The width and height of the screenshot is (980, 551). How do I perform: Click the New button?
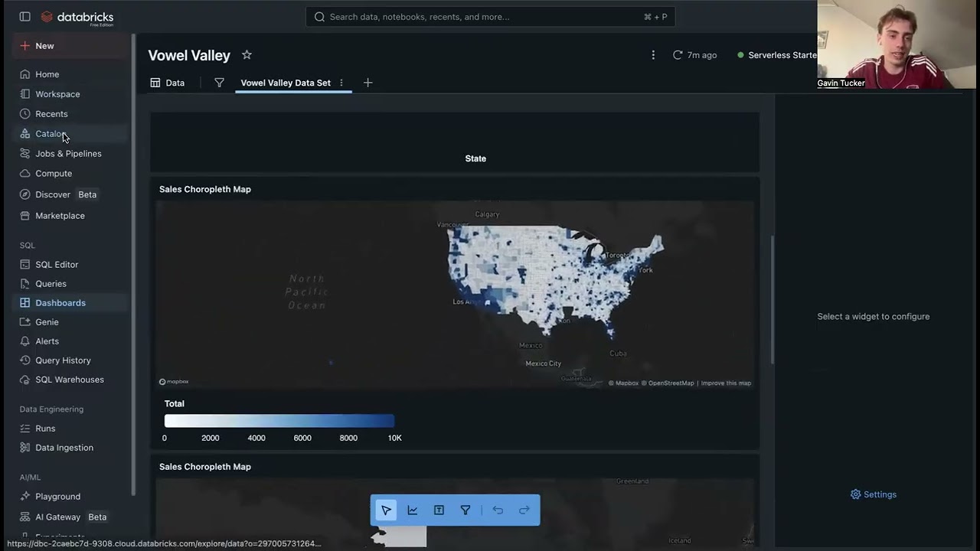[71, 46]
